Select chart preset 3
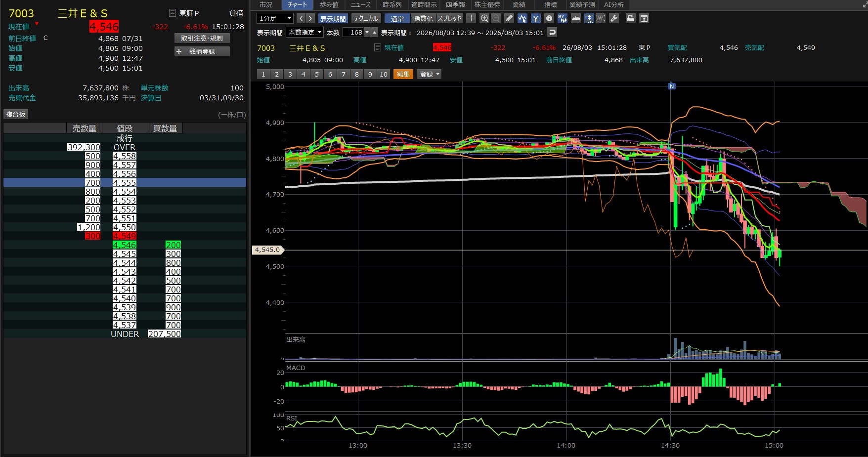 [290, 74]
